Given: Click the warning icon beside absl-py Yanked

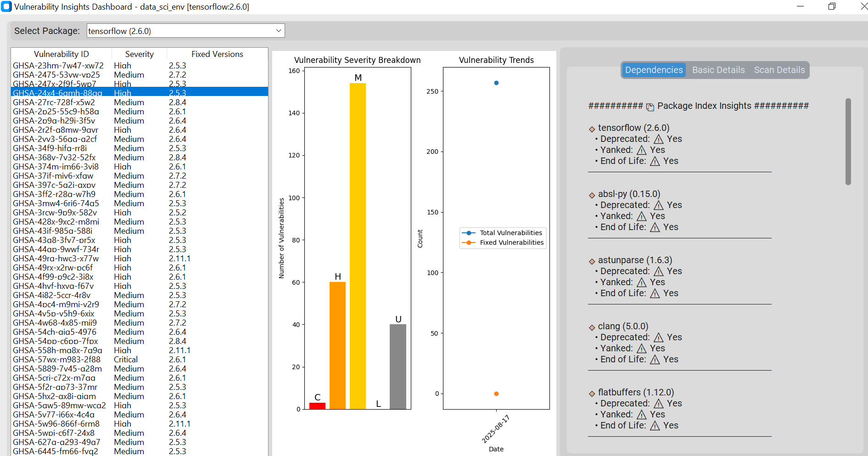Looking at the screenshot, I should tap(642, 216).
